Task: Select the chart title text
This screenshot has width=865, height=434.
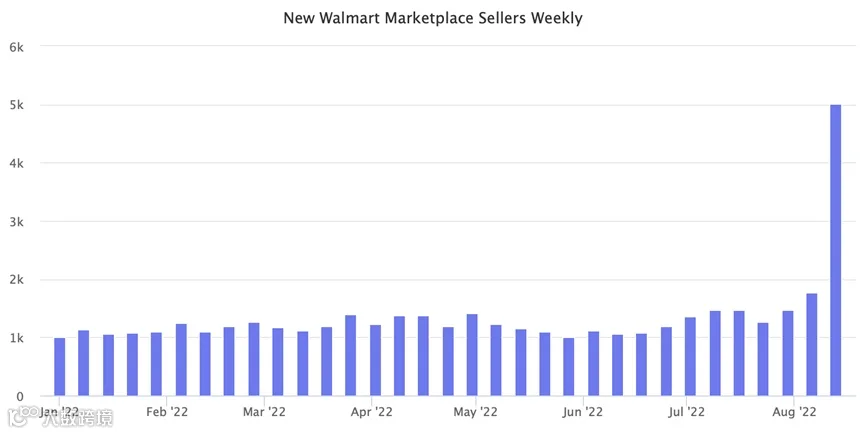Action: [432, 18]
